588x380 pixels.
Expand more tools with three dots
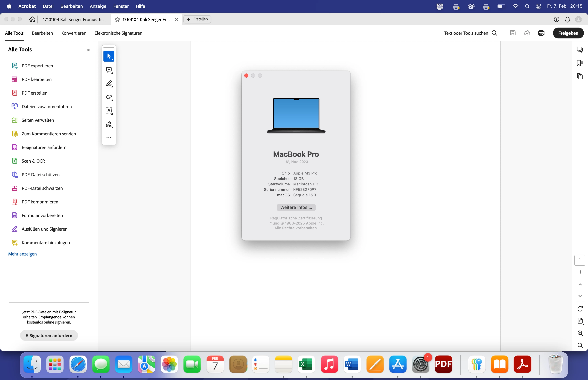pyautogui.click(x=109, y=138)
